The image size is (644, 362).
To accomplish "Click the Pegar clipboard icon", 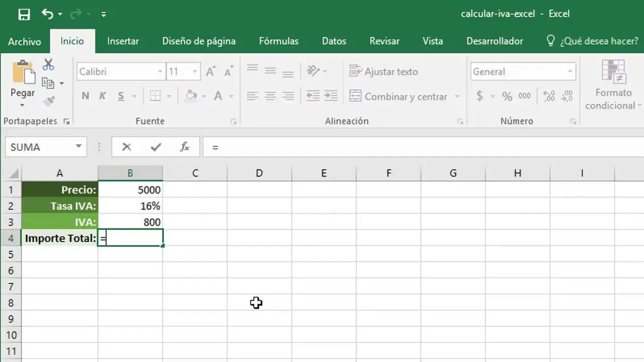I will pyautogui.click(x=23, y=72).
